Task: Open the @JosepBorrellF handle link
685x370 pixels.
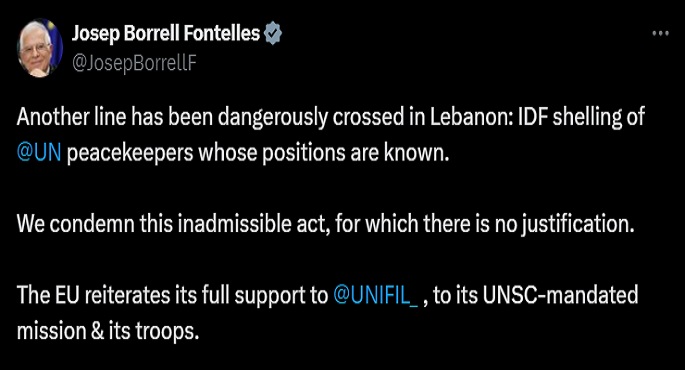Action: 135,63
